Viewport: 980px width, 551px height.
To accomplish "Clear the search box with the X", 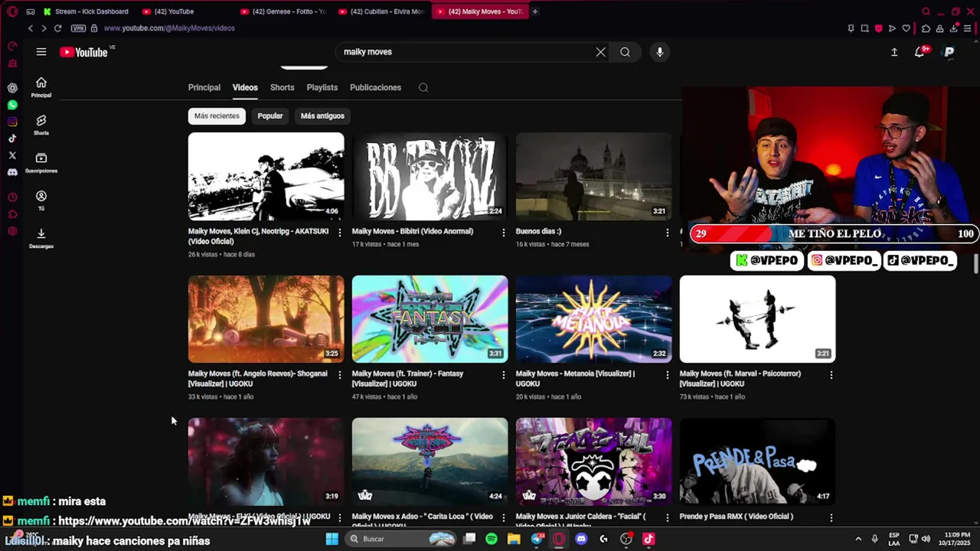I will coord(600,52).
